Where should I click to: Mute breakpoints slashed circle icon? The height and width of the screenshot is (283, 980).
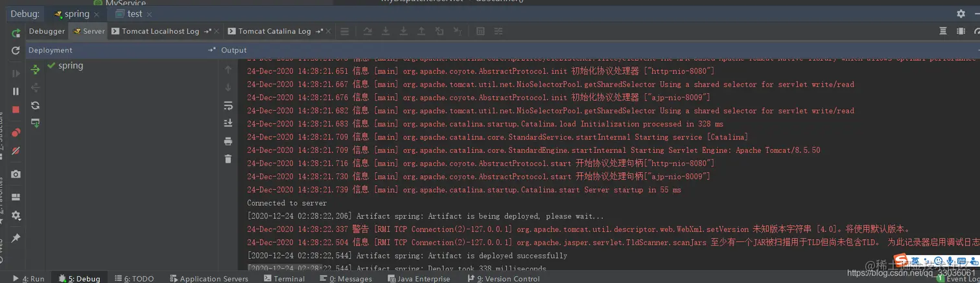point(16,151)
